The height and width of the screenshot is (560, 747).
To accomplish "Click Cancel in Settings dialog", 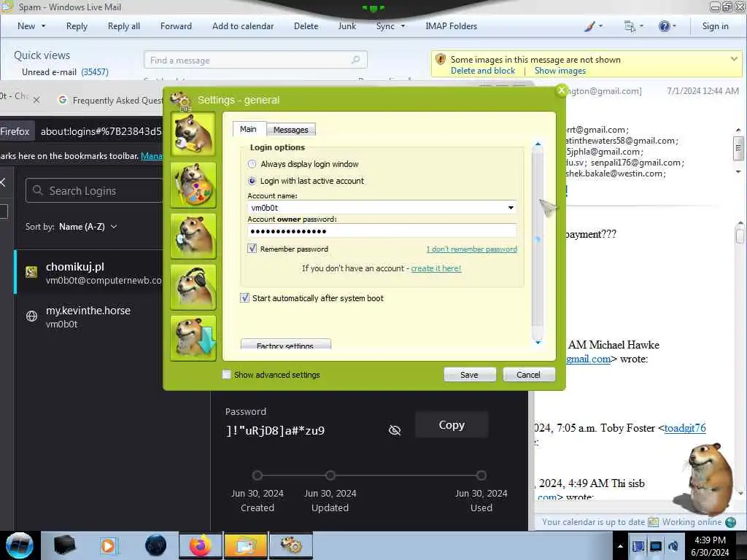I will point(528,375).
